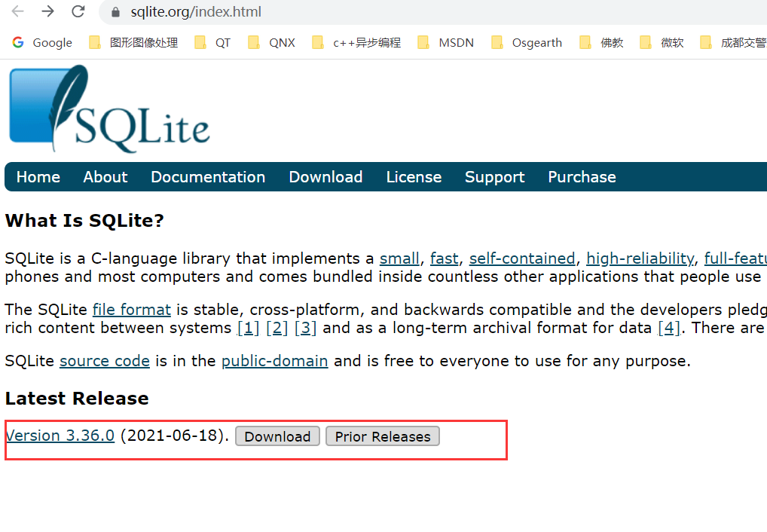767x532 pixels.
Task: Open License in navigation bar
Action: pyautogui.click(x=414, y=176)
